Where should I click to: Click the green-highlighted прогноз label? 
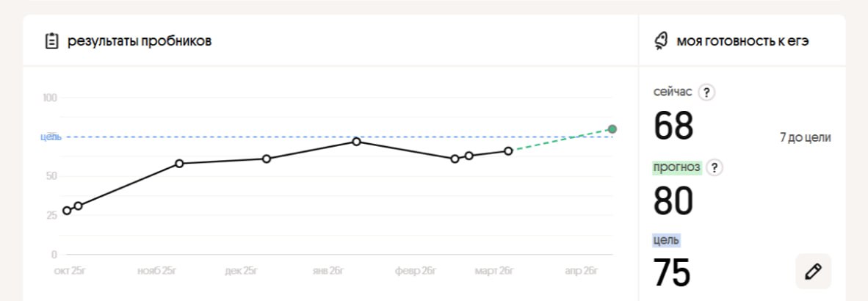coord(677,167)
